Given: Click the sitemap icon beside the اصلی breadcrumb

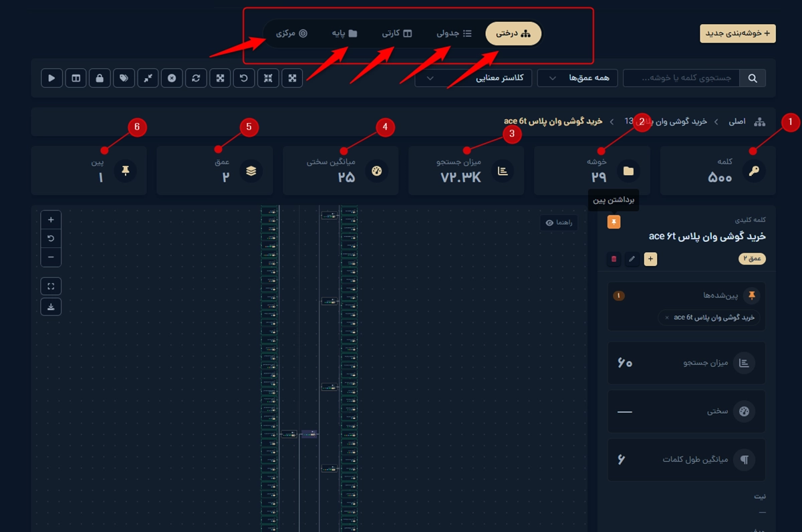Looking at the screenshot, I should click(x=759, y=122).
